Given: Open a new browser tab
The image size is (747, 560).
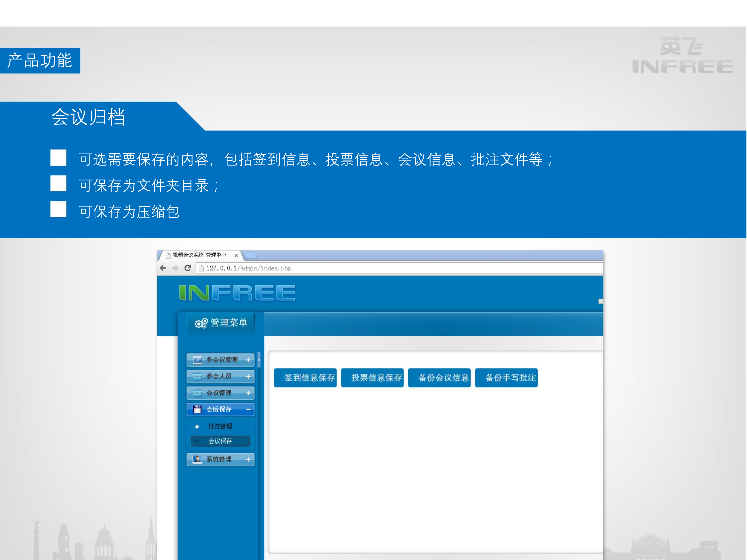Looking at the screenshot, I should click(x=250, y=256).
